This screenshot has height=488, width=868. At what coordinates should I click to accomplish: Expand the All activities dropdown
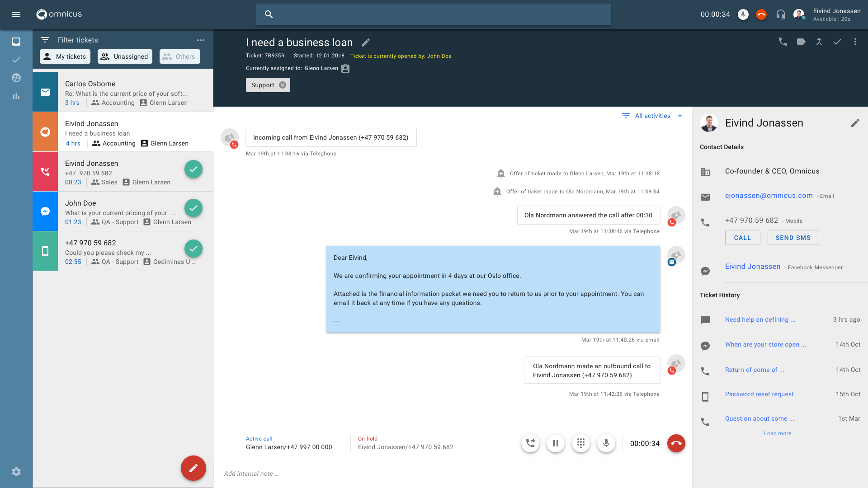[x=652, y=116]
